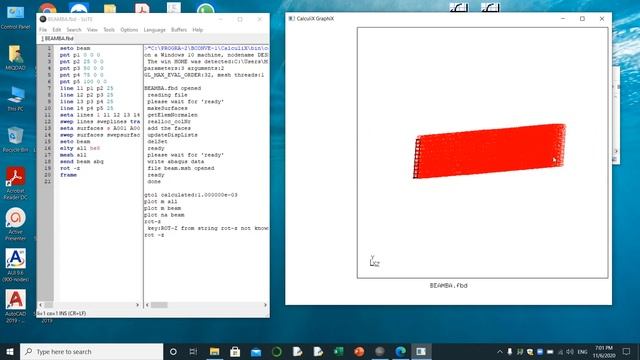The image size is (640, 360).
Task: Open Cortana circle on taskbar
Action: click(173, 351)
